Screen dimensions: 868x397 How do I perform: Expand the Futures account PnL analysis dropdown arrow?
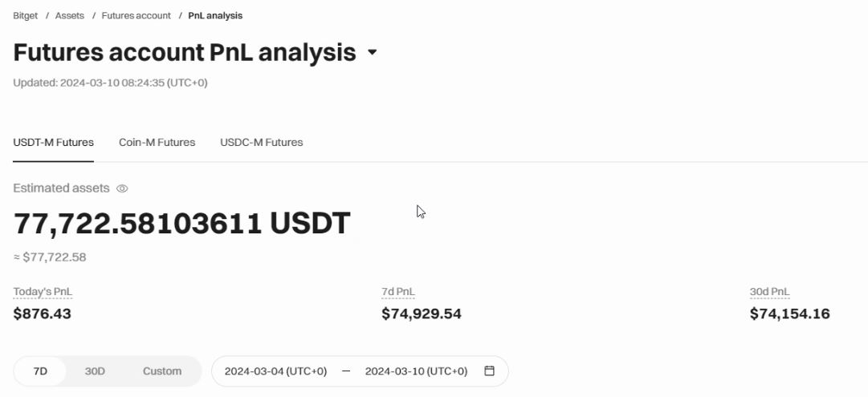click(x=372, y=52)
